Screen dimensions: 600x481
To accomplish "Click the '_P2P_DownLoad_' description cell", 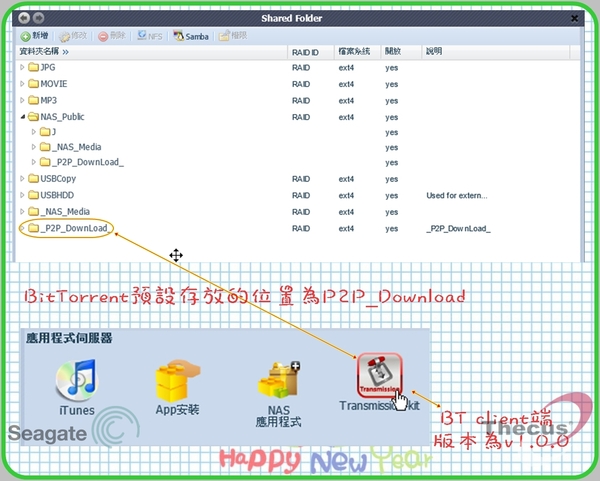I will [x=458, y=228].
